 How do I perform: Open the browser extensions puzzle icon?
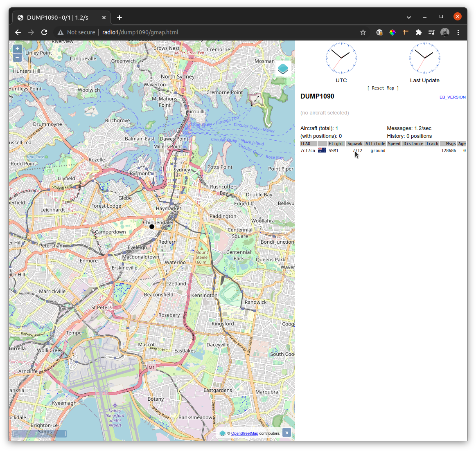coord(418,32)
